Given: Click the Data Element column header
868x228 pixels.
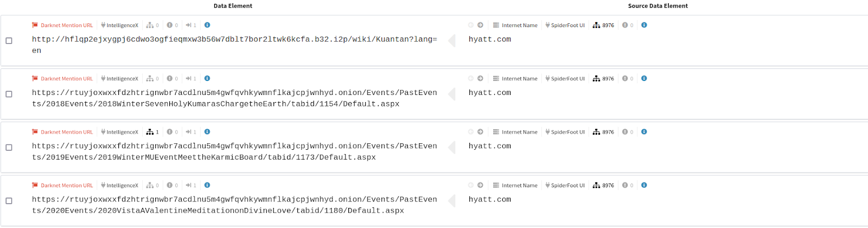Looking at the screenshot, I should [233, 6].
